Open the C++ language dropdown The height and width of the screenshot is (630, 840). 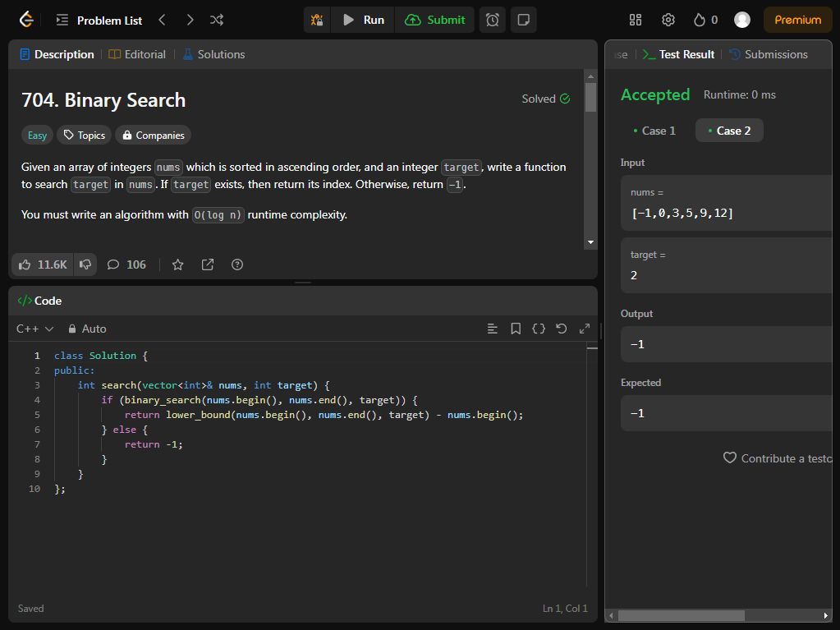(x=34, y=329)
